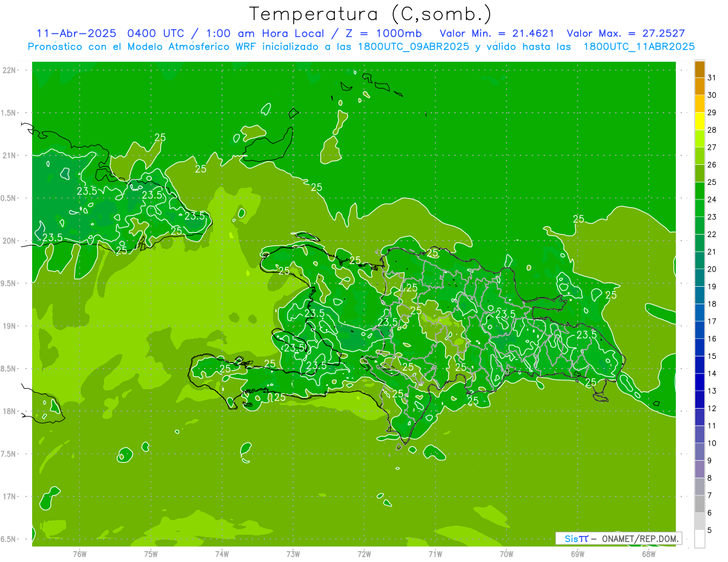Click the legend value label '22'
Image resolution: width=728 pixels, height=562 pixels.
pyautogui.click(x=712, y=235)
